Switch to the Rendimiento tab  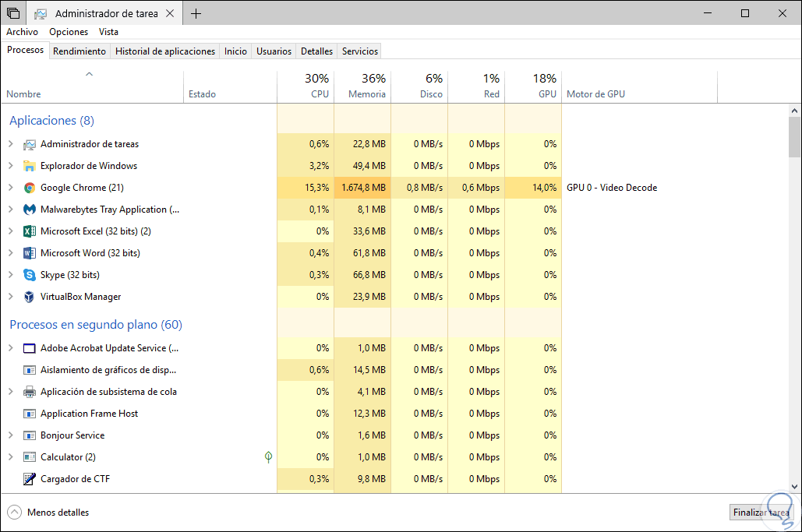pos(79,51)
